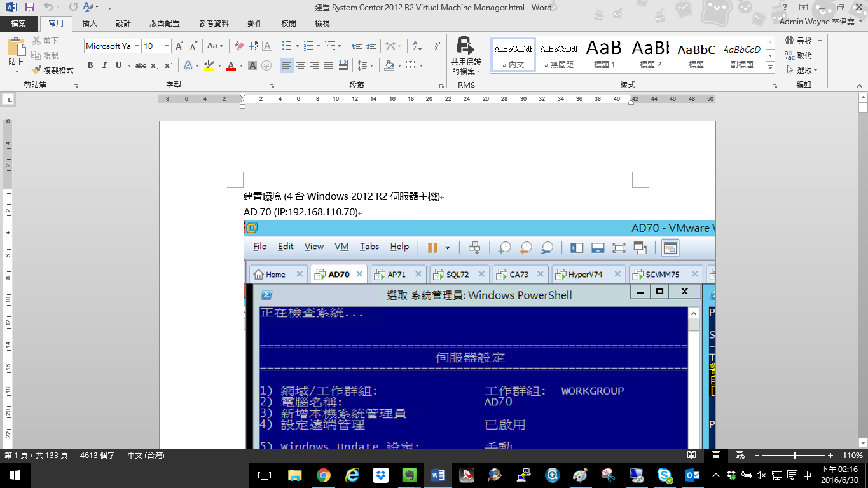Increase paragraph indent
This screenshot has width=868, height=488.
(x=372, y=46)
